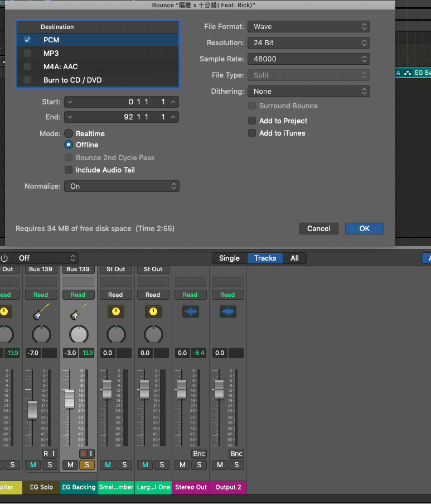Screen dimensions: 431x504
Task: Unmute the Larg...l One channel
Action: [145, 465]
